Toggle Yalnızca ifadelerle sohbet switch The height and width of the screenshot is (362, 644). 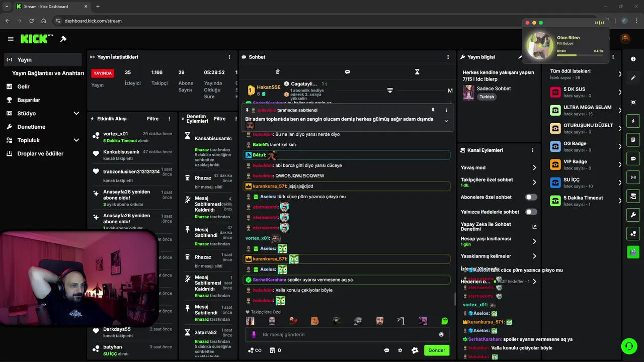[531, 212]
